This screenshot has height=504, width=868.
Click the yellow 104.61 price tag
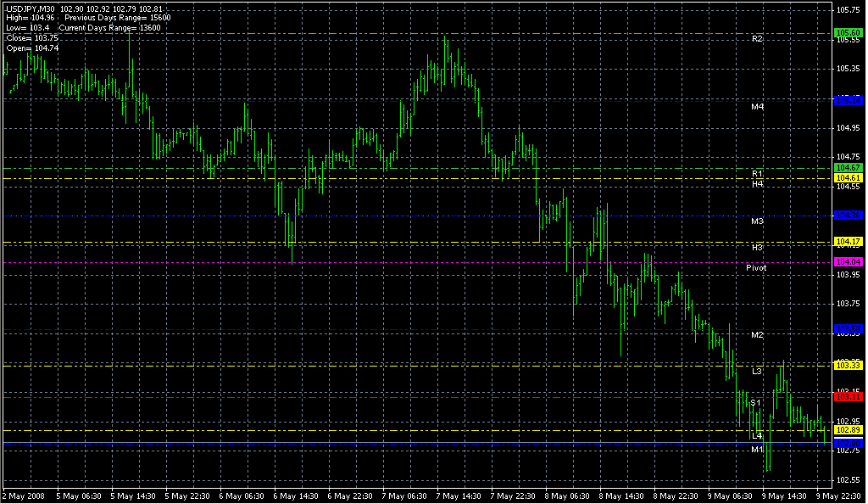click(x=848, y=178)
